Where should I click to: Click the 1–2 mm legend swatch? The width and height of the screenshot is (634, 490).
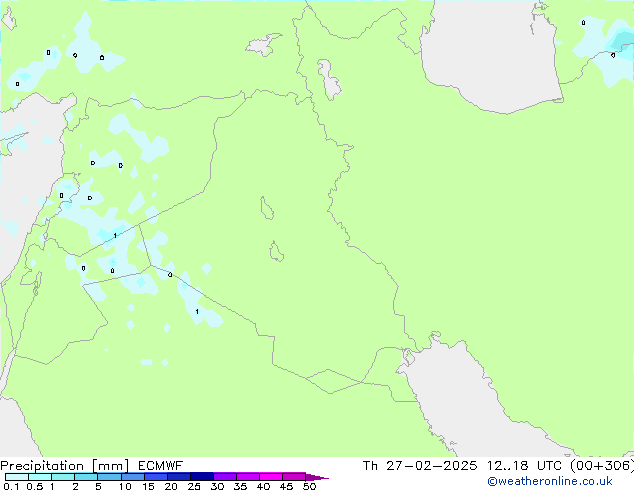(63, 477)
